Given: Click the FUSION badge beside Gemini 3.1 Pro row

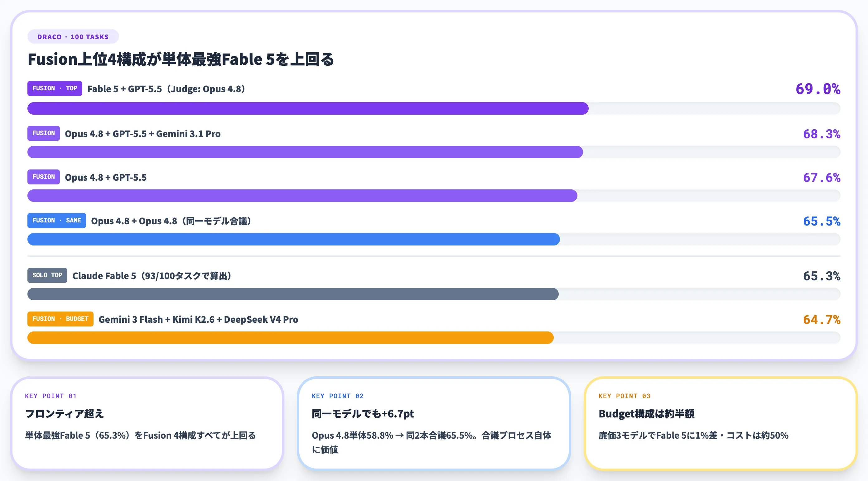Looking at the screenshot, I should point(44,133).
